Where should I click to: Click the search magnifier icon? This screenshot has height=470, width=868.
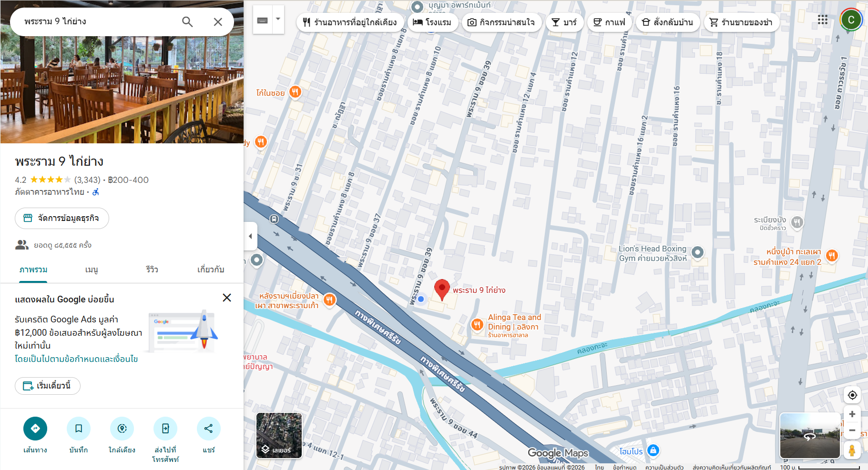click(x=187, y=22)
